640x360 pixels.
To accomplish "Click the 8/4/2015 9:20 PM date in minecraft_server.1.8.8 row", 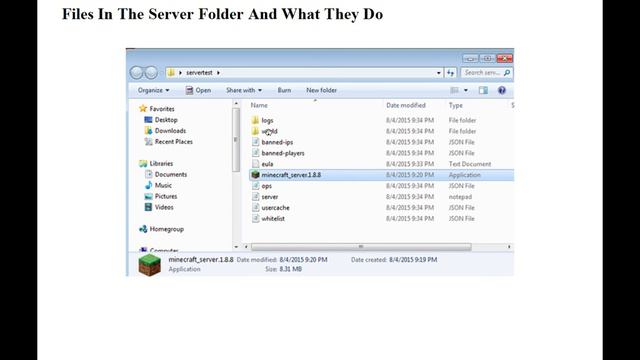I will (410, 175).
